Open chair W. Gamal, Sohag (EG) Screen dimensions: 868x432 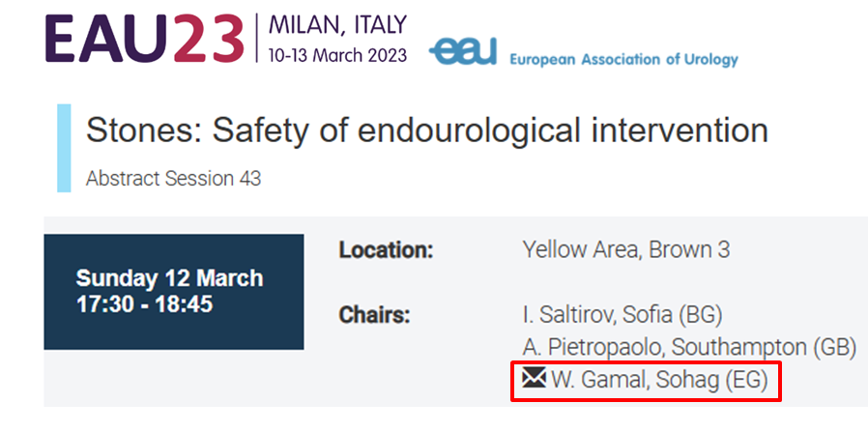click(x=660, y=380)
